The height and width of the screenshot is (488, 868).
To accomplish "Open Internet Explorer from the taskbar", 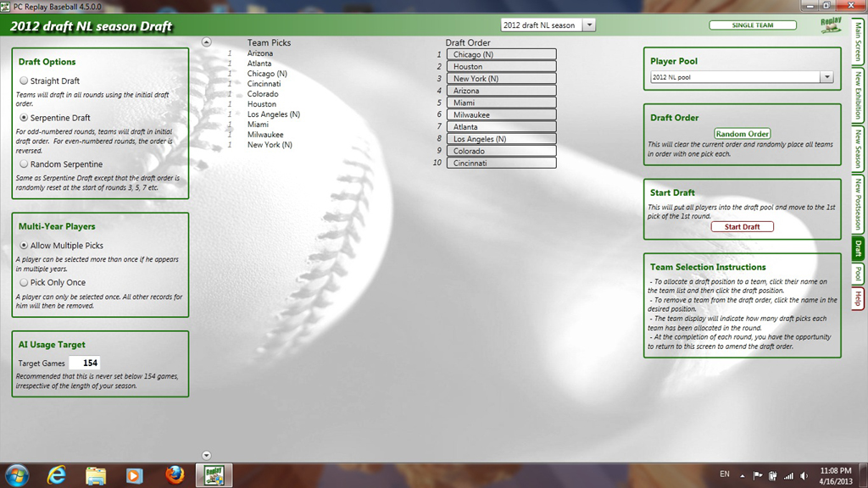I will tap(57, 474).
